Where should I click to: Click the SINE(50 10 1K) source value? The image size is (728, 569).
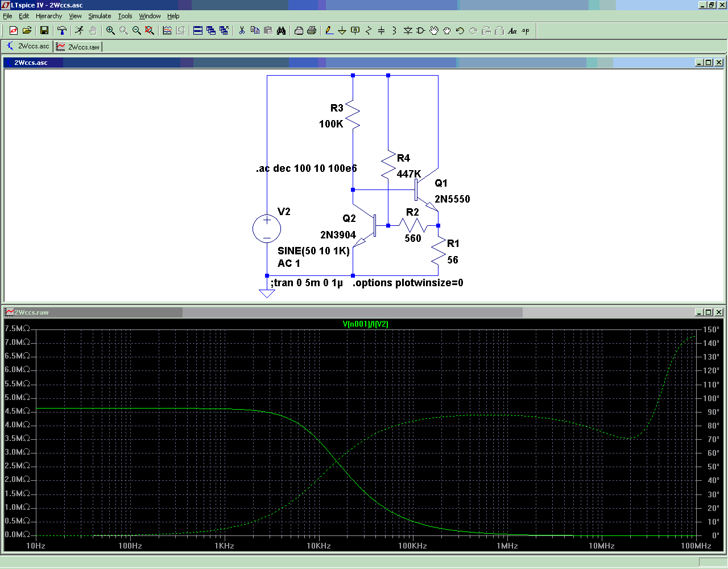313,251
